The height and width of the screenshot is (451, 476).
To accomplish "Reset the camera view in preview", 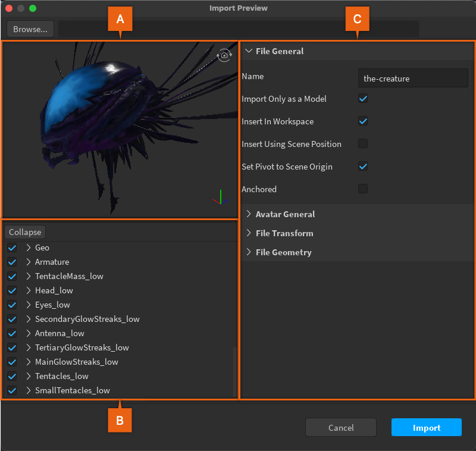I will pyautogui.click(x=224, y=55).
